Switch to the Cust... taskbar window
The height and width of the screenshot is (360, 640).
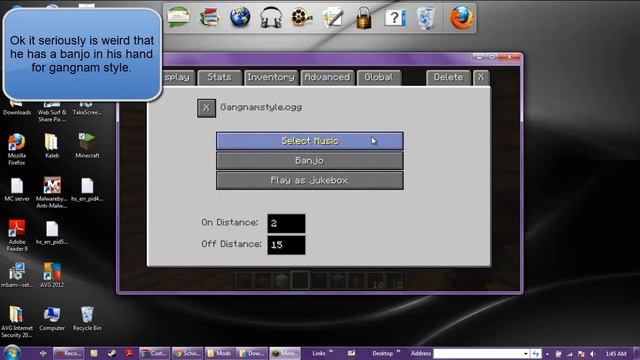coord(154,353)
